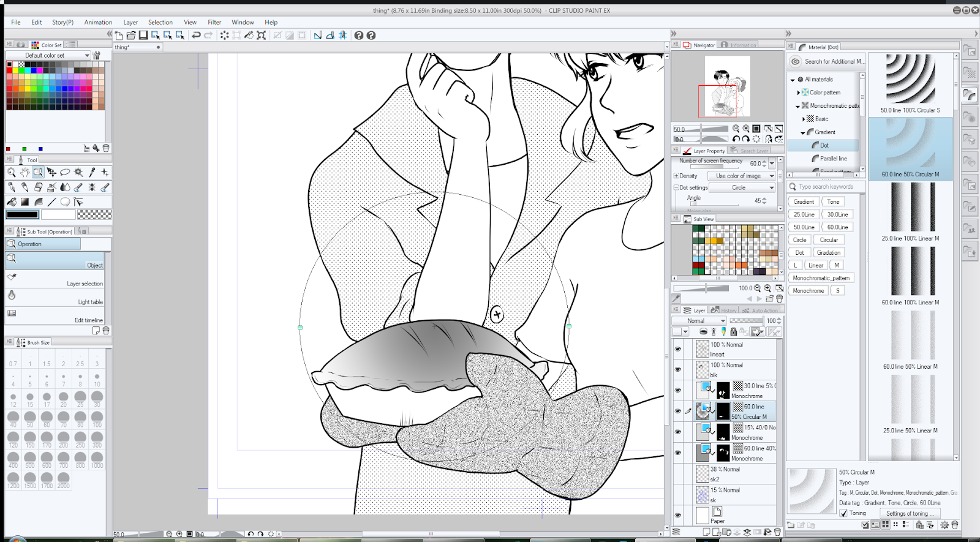Viewport: 980px width, 542px height.
Task: Open the File menu
Action: pyautogui.click(x=16, y=22)
